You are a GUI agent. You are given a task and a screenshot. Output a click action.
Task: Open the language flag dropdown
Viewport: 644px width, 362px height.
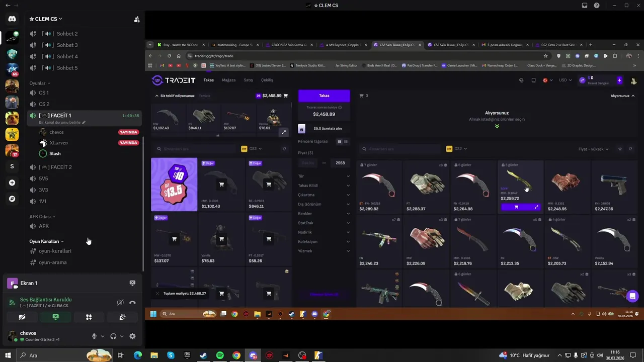547,80
